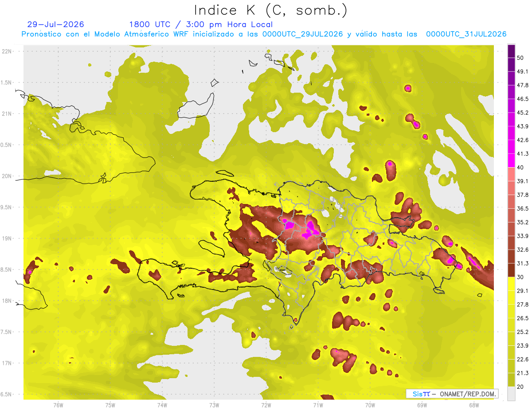Click the colorbar value '31.3'
This screenshot has height=411, width=532.
click(523, 263)
